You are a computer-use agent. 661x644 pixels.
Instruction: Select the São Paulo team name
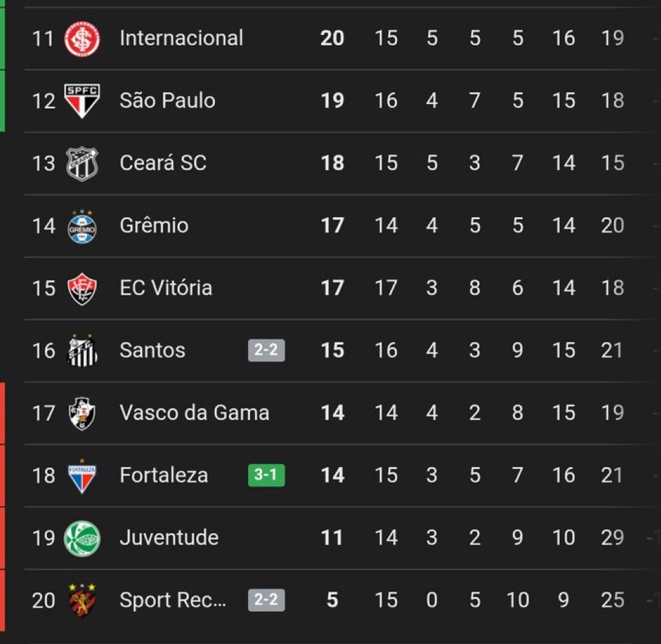click(x=167, y=101)
